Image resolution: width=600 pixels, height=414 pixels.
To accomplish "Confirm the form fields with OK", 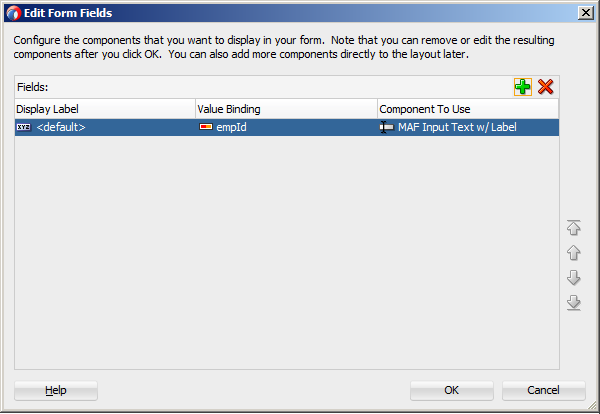I will click(x=452, y=390).
